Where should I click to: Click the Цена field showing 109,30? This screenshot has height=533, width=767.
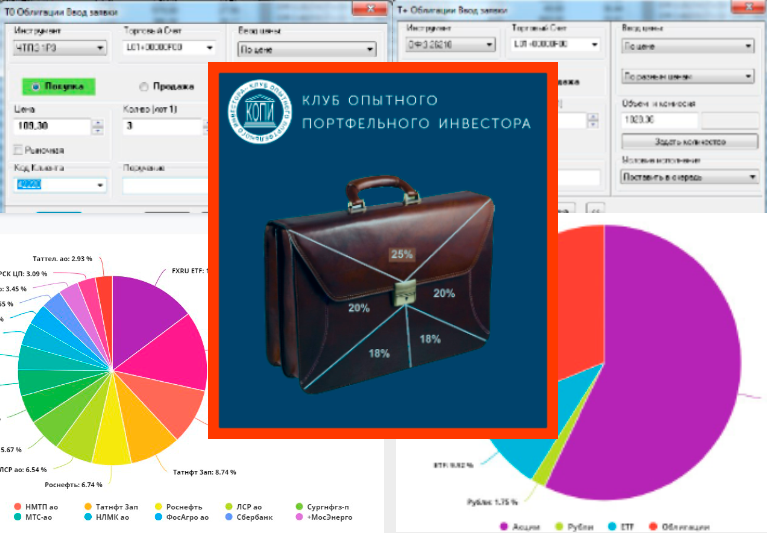[52, 126]
